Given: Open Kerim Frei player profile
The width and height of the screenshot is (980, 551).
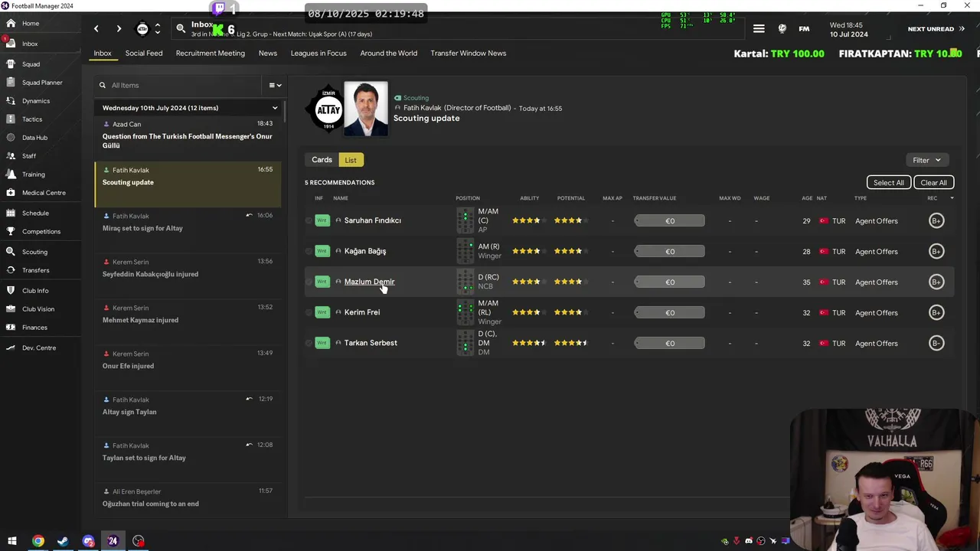Looking at the screenshot, I should 362,312.
